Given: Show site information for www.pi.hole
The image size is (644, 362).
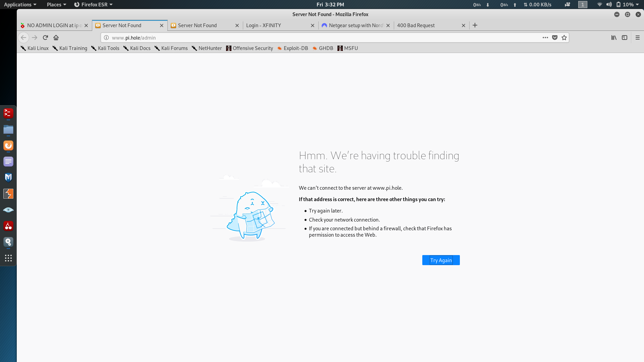Looking at the screenshot, I should click(106, 38).
